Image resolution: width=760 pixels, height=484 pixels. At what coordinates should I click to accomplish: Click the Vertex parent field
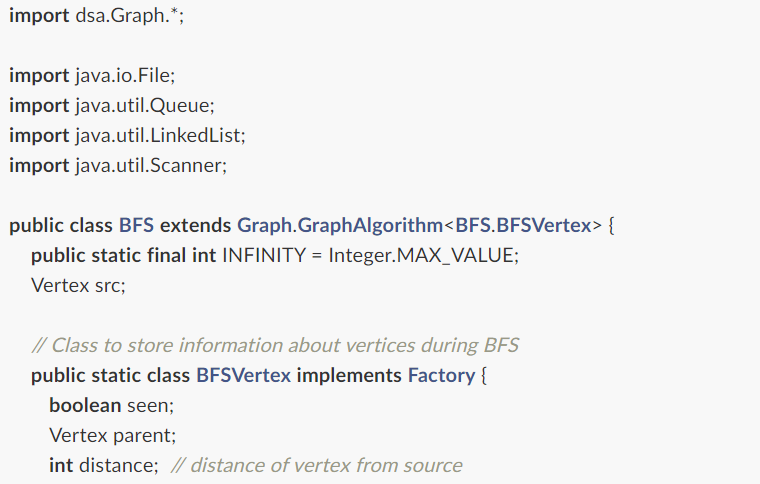coord(112,436)
